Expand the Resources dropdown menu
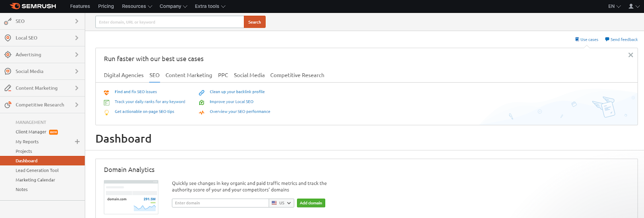Viewport: 644px width, 218px height. point(137,6)
